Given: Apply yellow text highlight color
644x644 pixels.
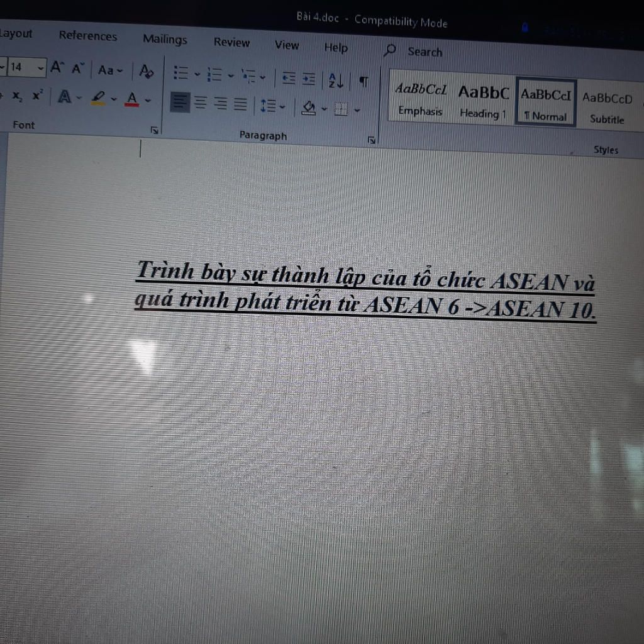Looking at the screenshot, I should (98, 98).
